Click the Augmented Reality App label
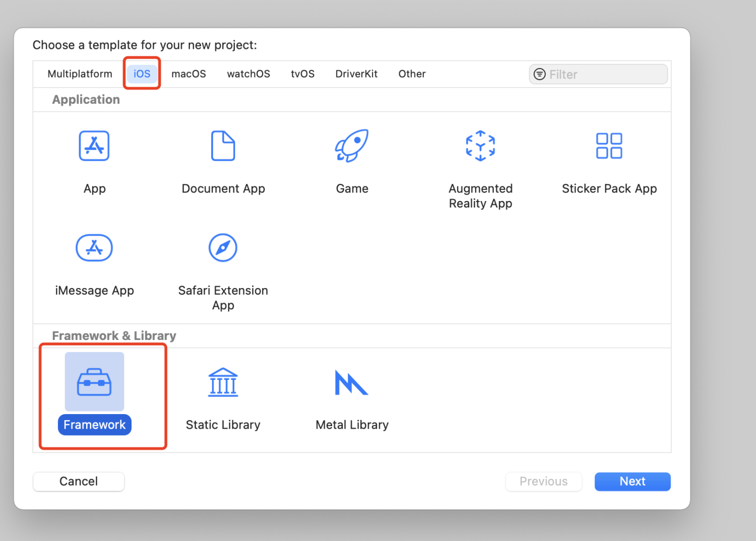This screenshot has height=541, width=756. [480, 196]
